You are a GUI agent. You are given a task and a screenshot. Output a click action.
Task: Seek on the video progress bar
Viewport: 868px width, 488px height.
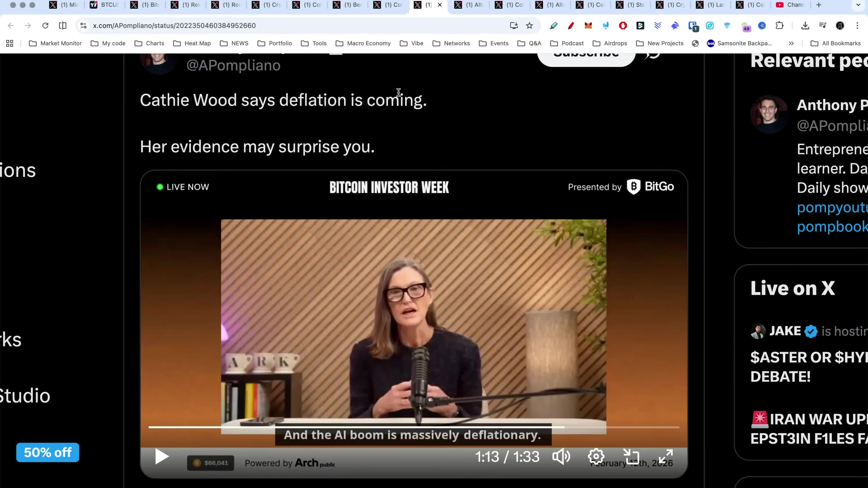tap(414, 427)
